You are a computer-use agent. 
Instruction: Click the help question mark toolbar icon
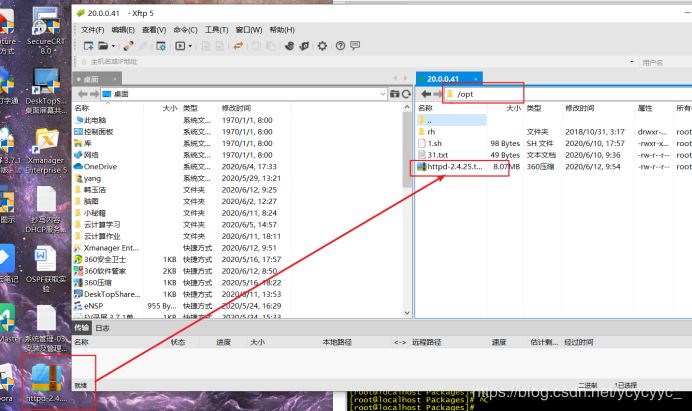pos(340,45)
